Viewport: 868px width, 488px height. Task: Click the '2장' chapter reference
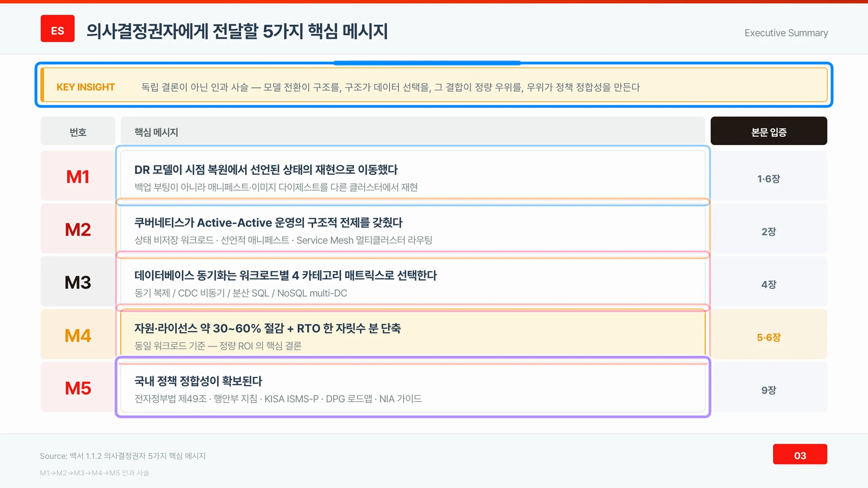point(769,231)
